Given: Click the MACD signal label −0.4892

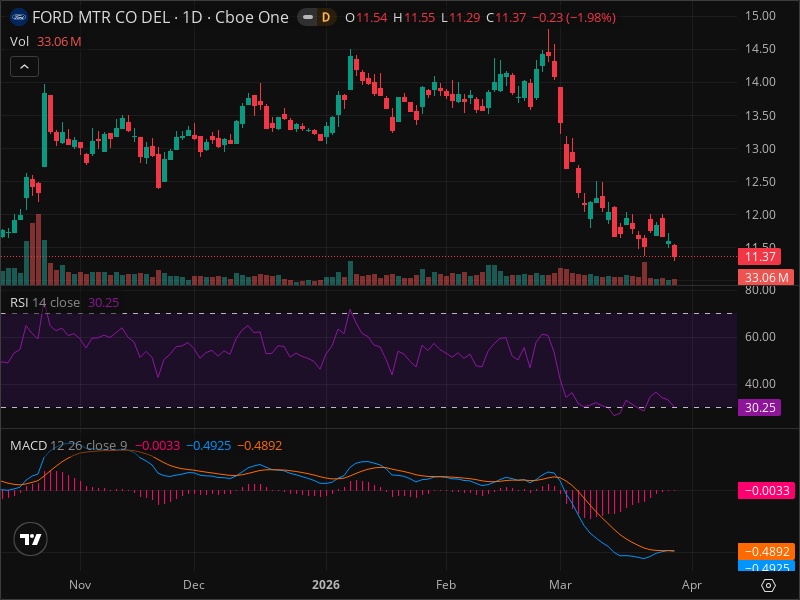Looking at the screenshot, I should click(x=766, y=552).
